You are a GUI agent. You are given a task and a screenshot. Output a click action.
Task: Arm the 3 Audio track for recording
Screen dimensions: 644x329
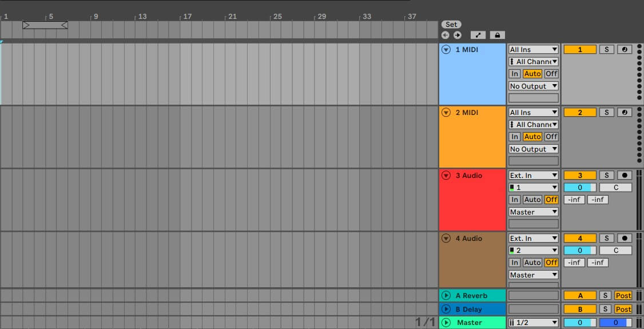(x=624, y=175)
